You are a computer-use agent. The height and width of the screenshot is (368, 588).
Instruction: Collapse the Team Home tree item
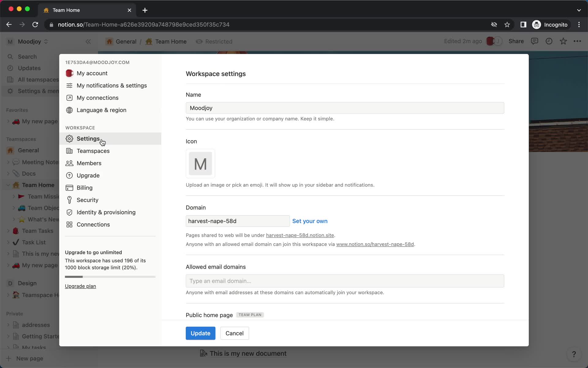(x=8, y=185)
